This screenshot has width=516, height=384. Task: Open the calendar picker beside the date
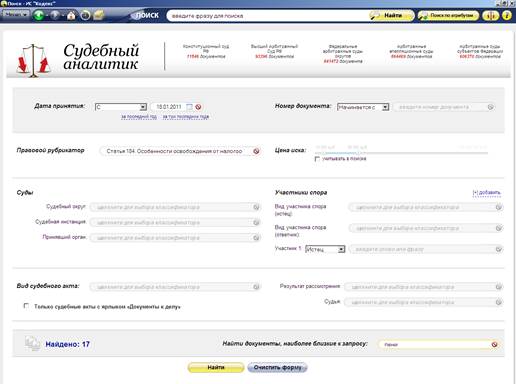pyautogui.click(x=189, y=107)
